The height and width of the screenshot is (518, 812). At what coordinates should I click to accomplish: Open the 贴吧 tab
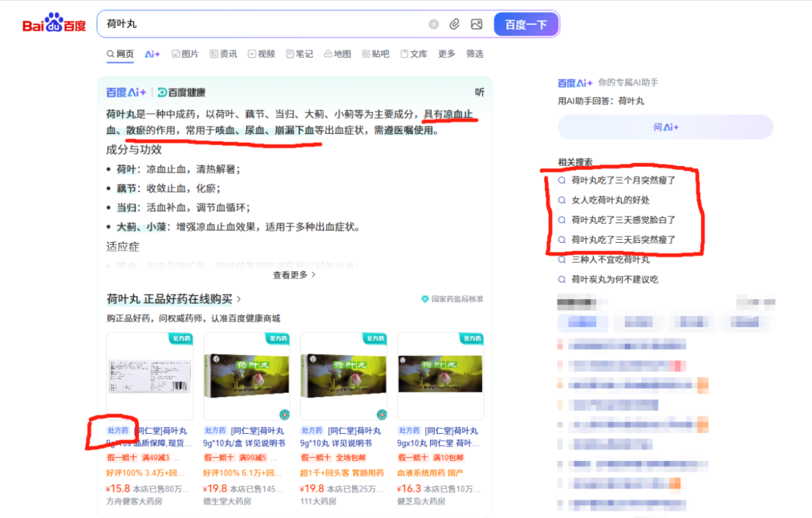375,54
